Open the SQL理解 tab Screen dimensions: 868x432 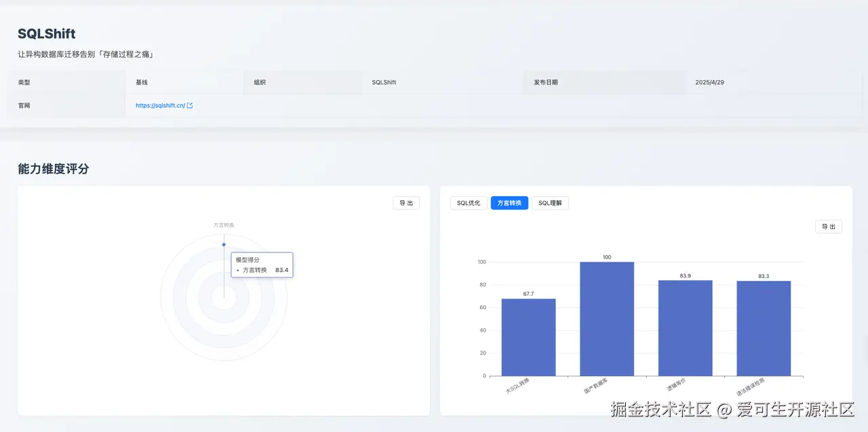pos(550,203)
